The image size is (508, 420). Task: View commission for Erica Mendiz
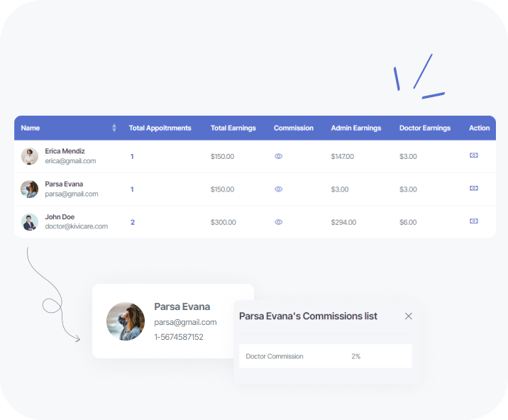278,156
